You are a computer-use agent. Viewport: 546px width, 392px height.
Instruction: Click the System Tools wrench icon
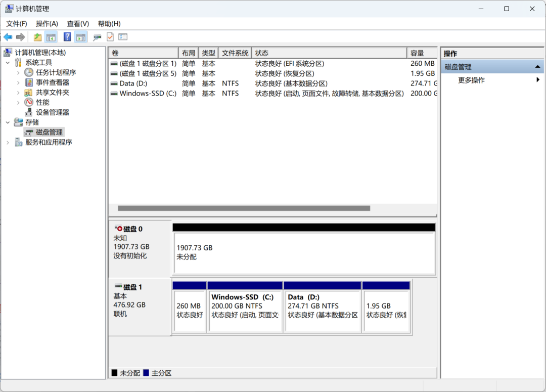coord(19,63)
